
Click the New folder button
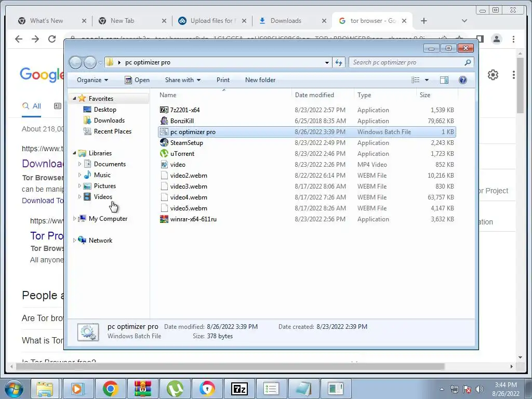click(260, 79)
